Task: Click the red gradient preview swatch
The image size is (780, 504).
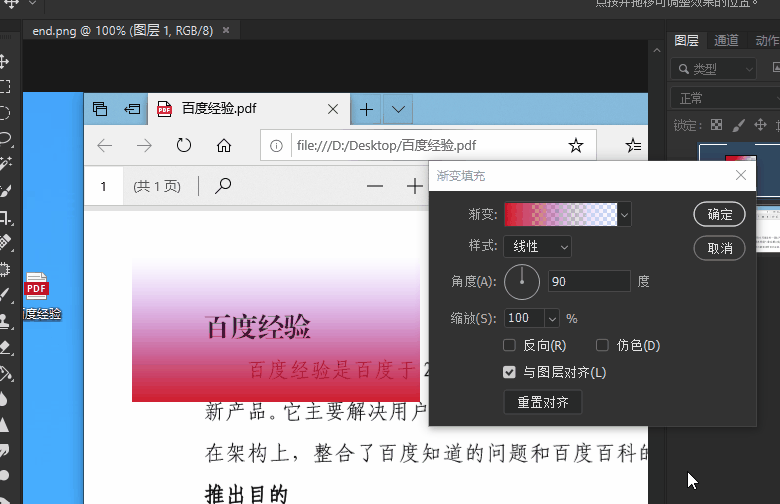Action: pyautogui.click(x=561, y=214)
